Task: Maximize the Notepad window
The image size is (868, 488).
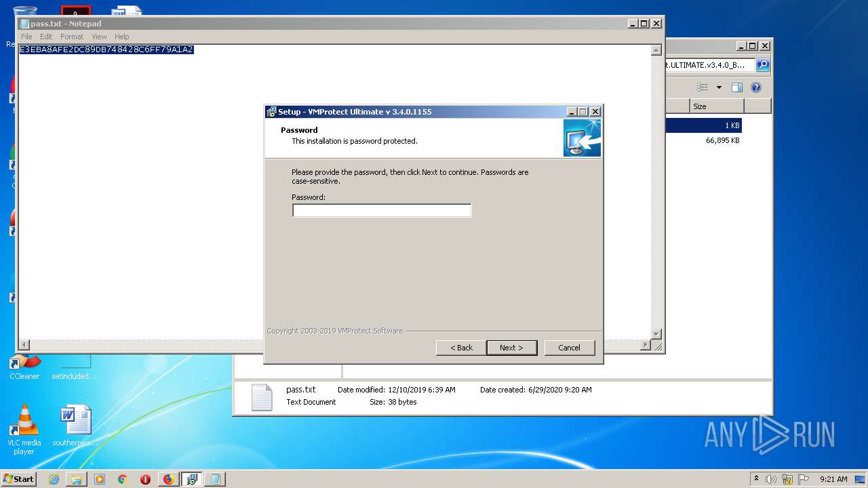Action: pos(644,23)
